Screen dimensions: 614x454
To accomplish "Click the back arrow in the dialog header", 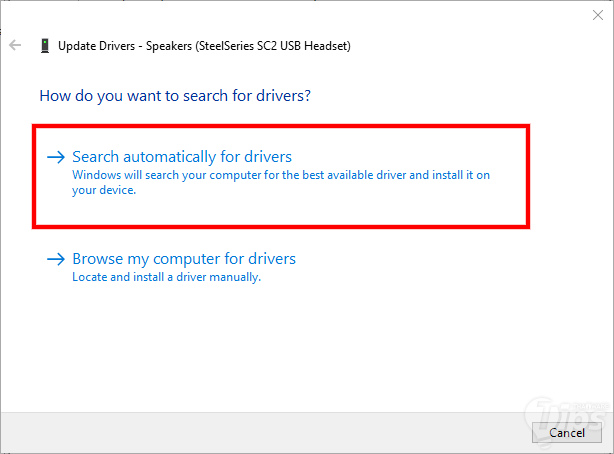I will 15,45.
